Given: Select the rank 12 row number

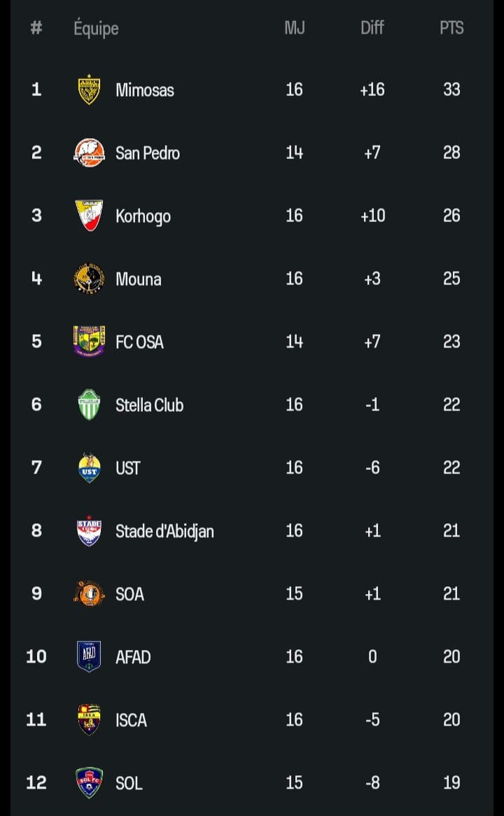Looking at the screenshot, I should point(36,782).
